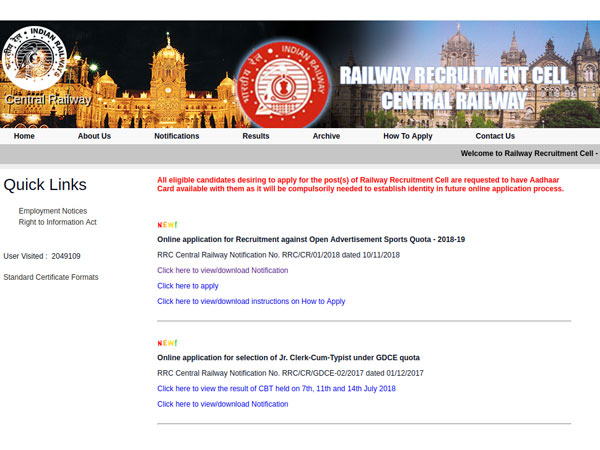The height and width of the screenshot is (450, 600).
Task: Click the red Indian Railway emblem
Action: tap(284, 85)
